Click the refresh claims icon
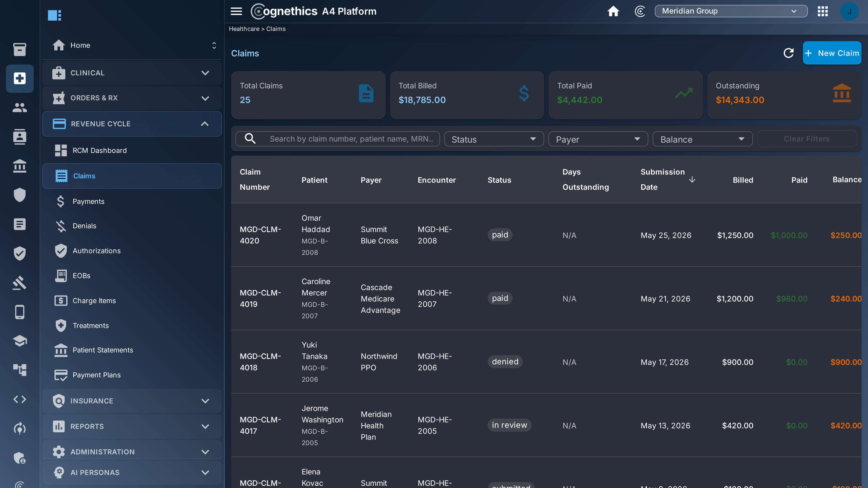 click(789, 53)
